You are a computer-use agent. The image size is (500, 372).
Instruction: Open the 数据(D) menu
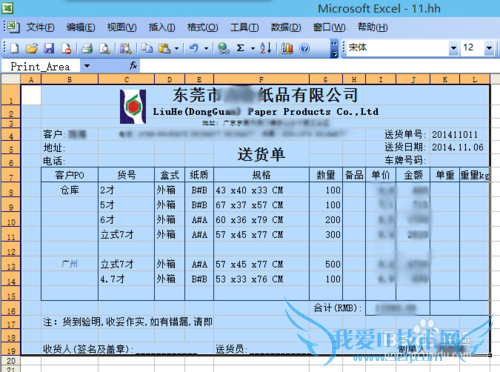tap(286, 27)
